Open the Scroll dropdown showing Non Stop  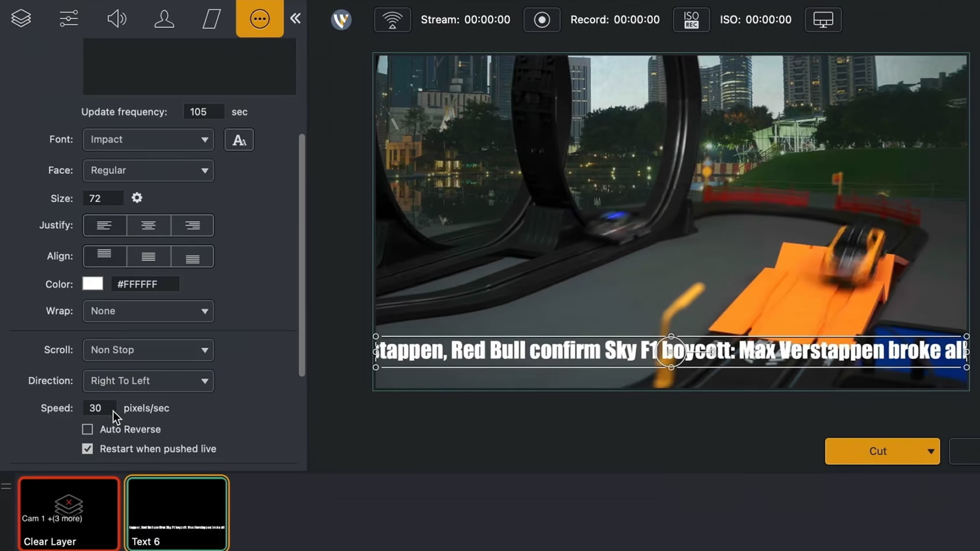click(149, 350)
